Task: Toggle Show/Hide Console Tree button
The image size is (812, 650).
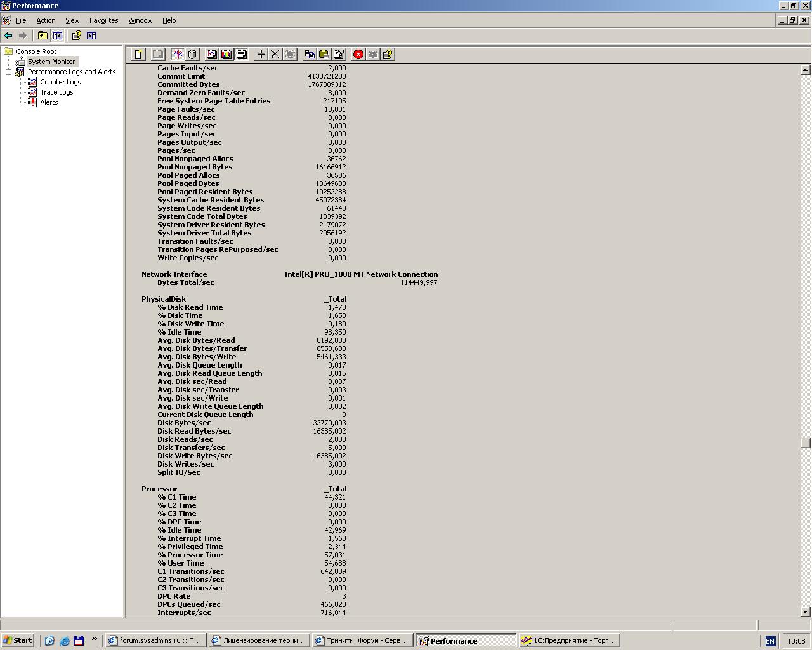Action: (x=58, y=36)
